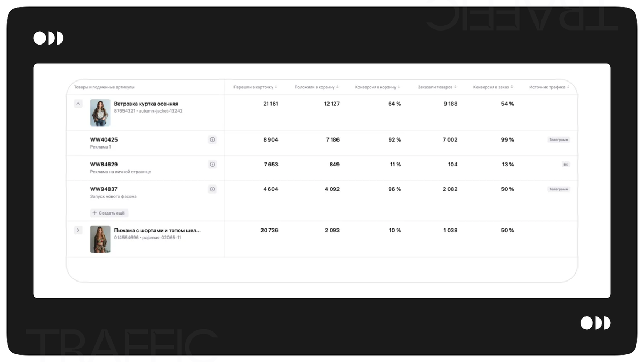Viewport: 644px width, 362px height.
Task: Select value 1 038 ordered items
Action: [x=451, y=230]
